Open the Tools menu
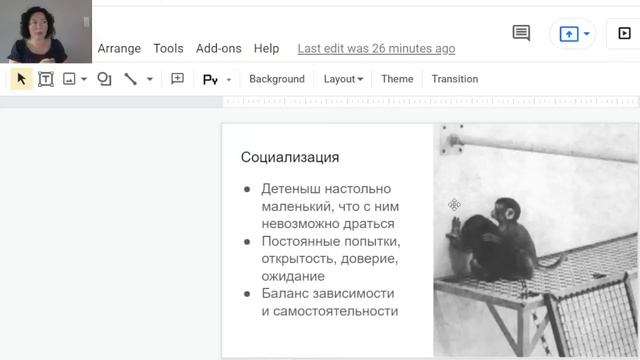This screenshot has height=360, width=640. click(x=168, y=49)
